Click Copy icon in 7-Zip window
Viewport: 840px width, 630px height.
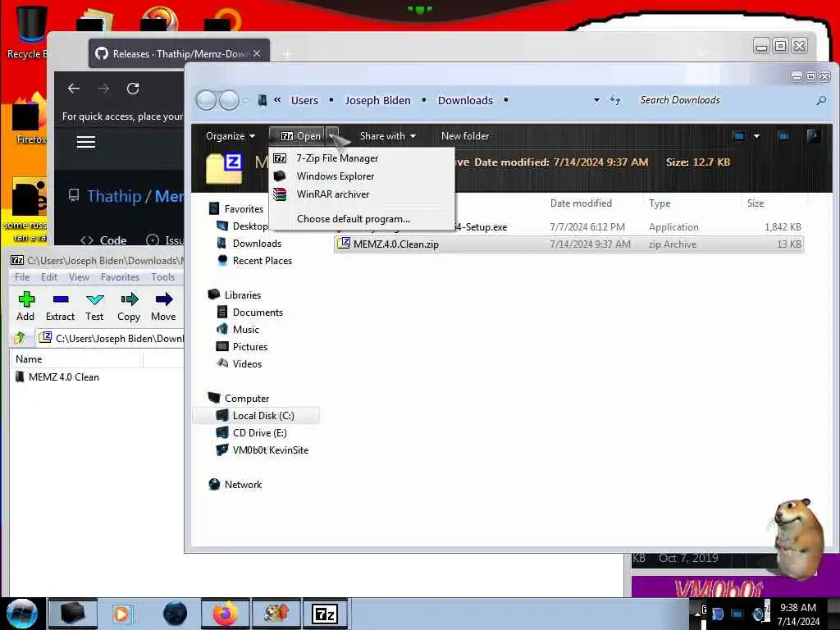[x=129, y=307]
